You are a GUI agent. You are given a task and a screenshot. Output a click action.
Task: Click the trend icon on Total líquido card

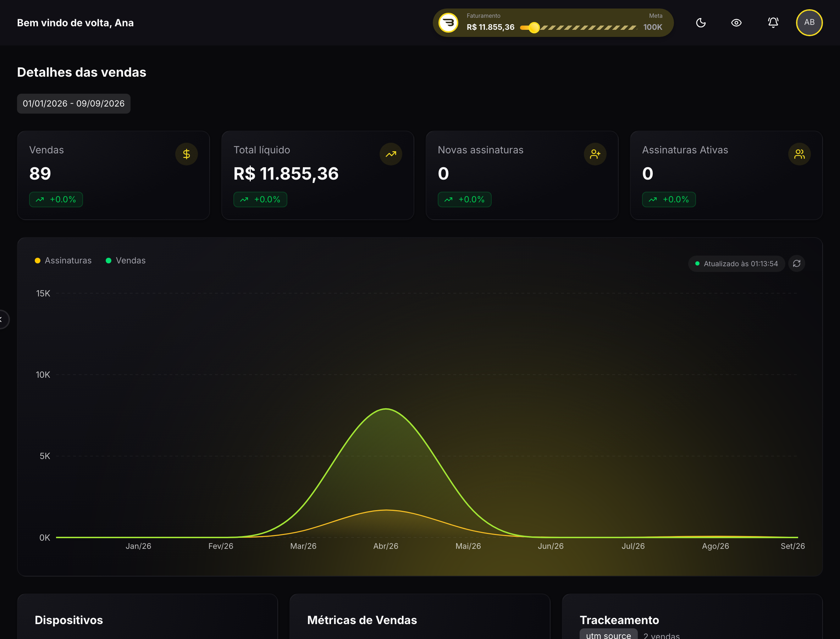(x=391, y=154)
